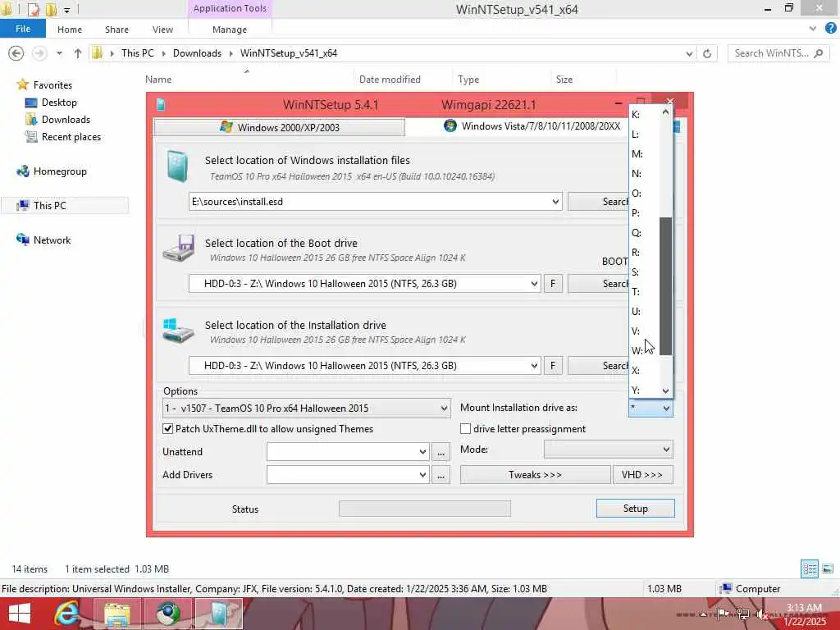This screenshot has width=840, height=630.
Task: Expand the Explorer ribbon chevron
Action: coord(813,29)
